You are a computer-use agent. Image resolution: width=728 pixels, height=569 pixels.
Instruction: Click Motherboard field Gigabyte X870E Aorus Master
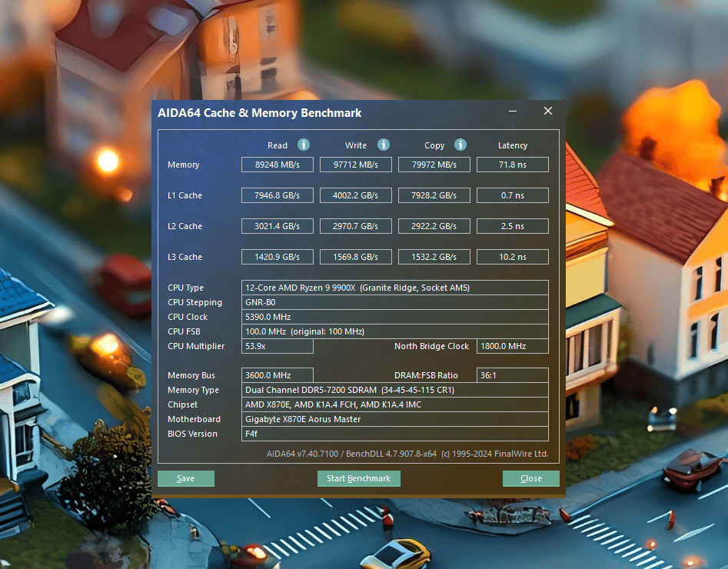pyautogui.click(x=395, y=419)
